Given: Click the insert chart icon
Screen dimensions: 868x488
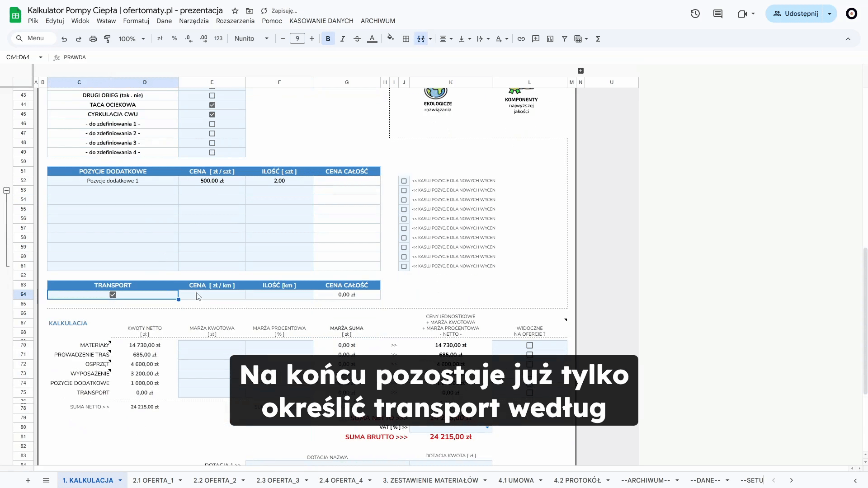Looking at the screenshot, I should pos(550,39).
